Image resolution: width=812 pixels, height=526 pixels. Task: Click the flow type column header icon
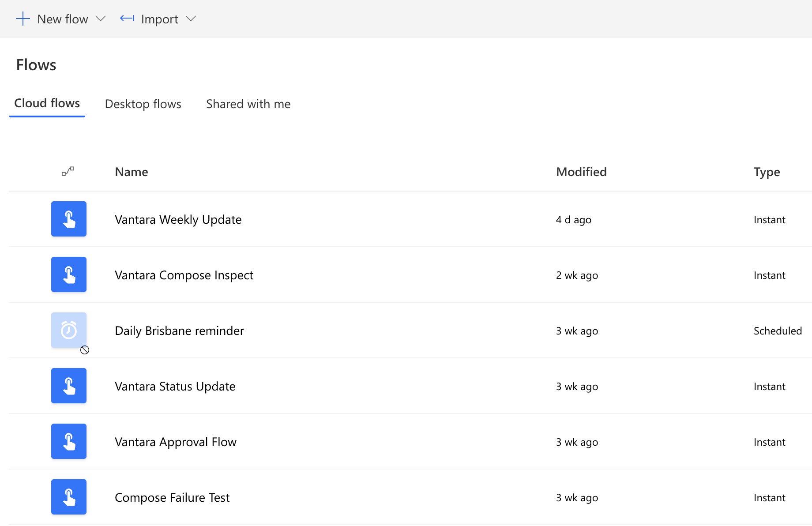[68, 171]
